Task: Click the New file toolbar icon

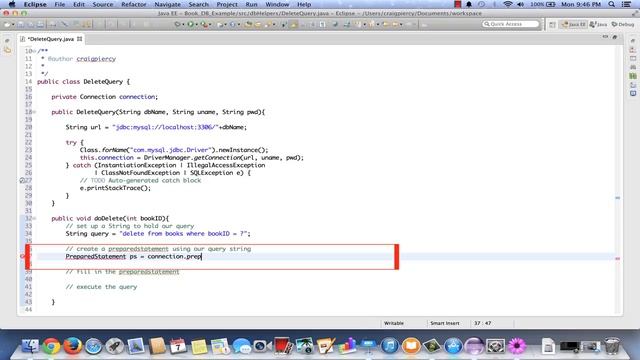Action: click(x=7, y=24)
